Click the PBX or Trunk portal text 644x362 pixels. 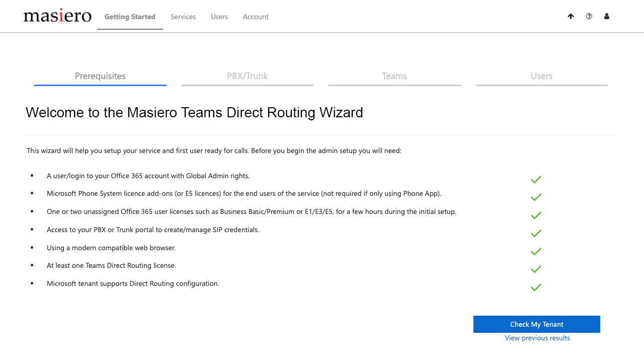coord(153,230)
